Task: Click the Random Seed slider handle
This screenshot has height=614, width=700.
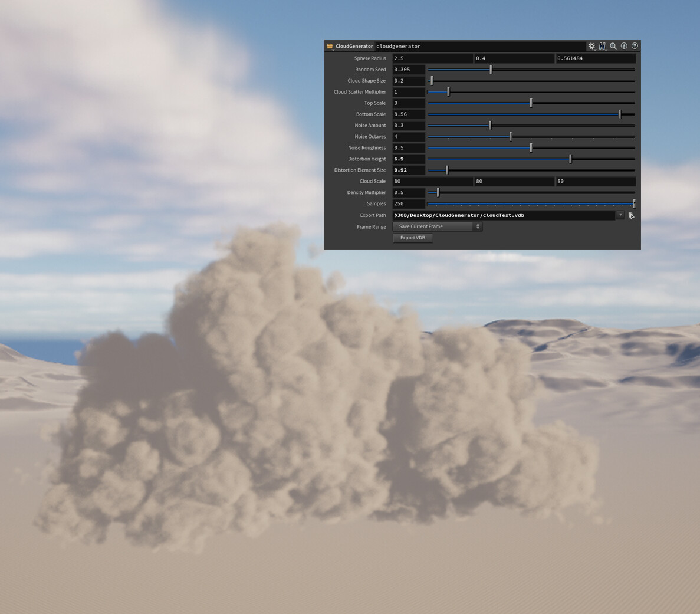Action: coord(491,69)
